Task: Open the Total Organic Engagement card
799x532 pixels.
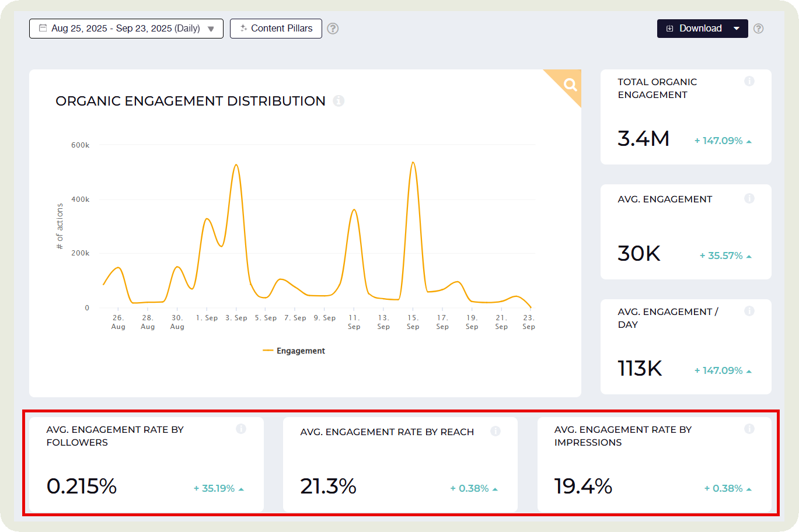Action: pos(686,117)
